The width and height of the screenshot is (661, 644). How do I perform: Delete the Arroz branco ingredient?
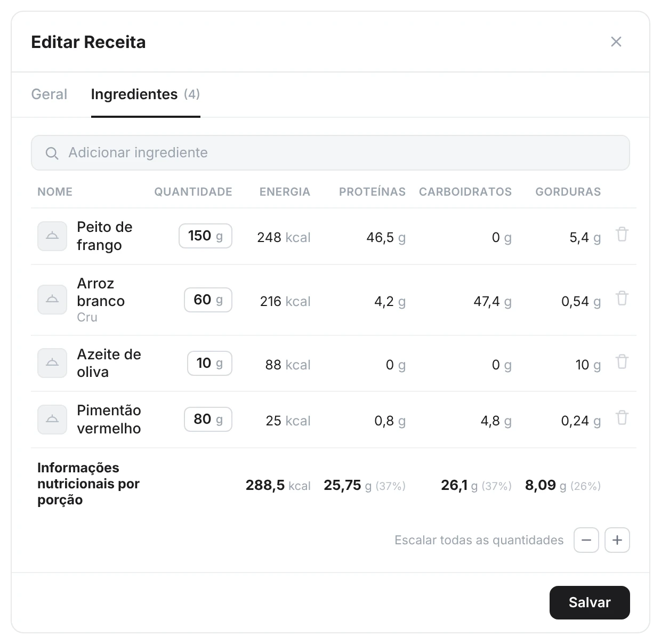coord(622,299)
